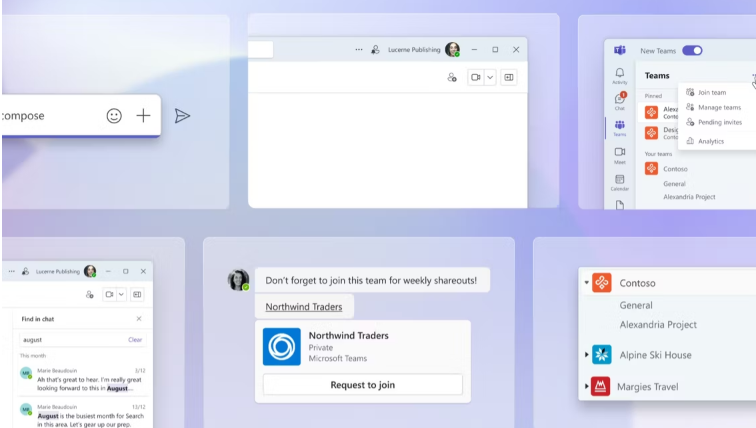Open Lucerne Publishing profile avatar in top window
Viewport: 756px width, 428px height.
point(452,49)
